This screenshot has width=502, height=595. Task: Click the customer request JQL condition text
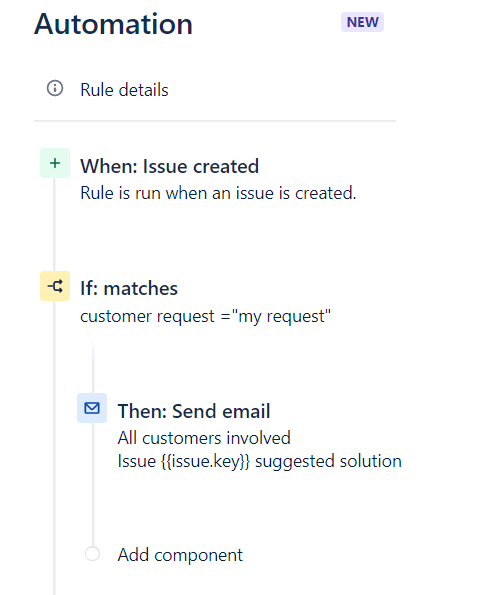pos(205,316)
